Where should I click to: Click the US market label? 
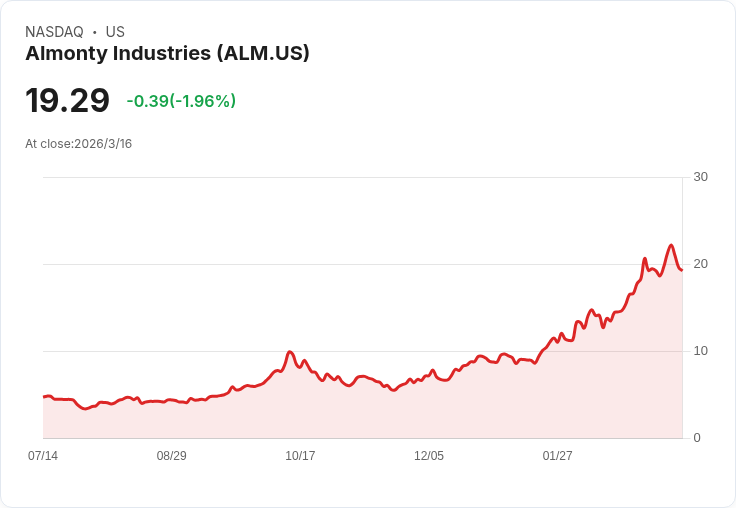click(x=115, y=32)
